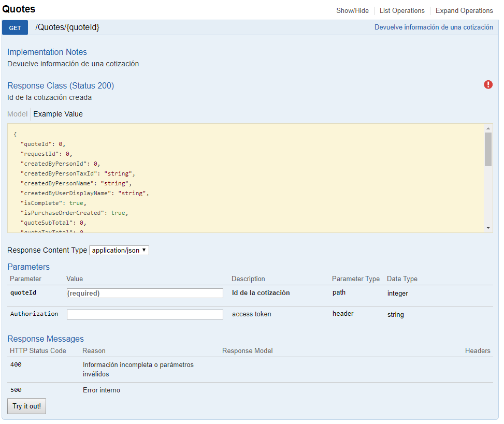This screenshot has width=504, height=424.
Task: Click the Quotes section heading
Action: [x=19, y=9]
